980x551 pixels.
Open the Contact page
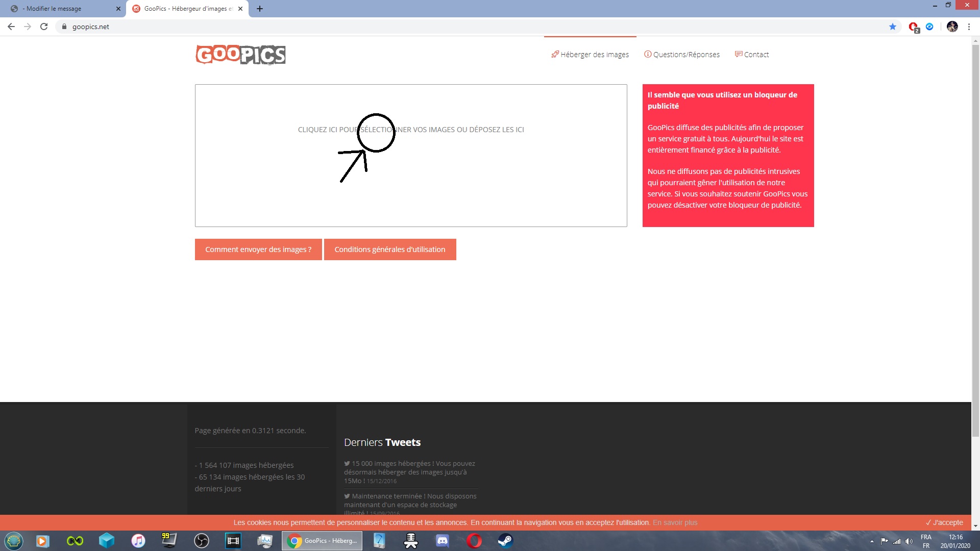tap(752, 55)
